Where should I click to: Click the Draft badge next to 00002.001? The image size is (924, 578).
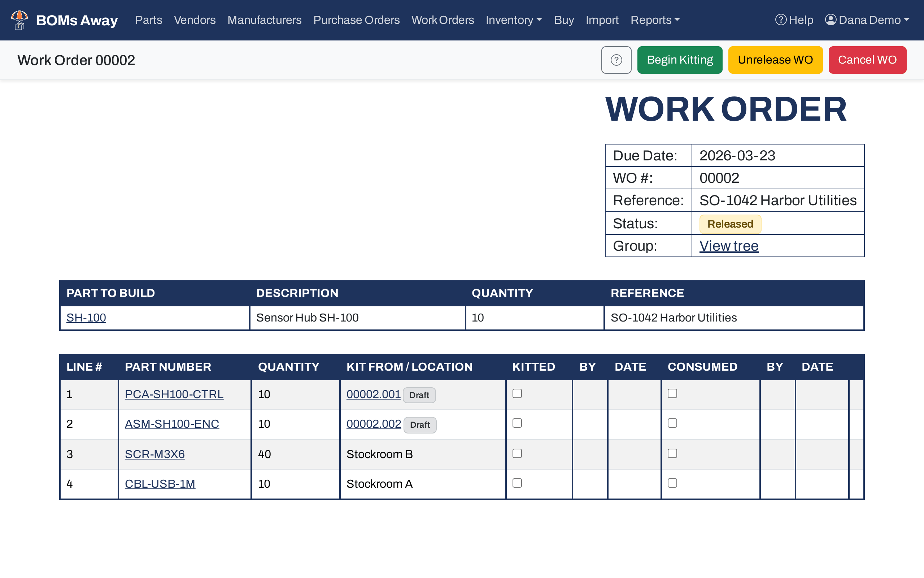419,395
